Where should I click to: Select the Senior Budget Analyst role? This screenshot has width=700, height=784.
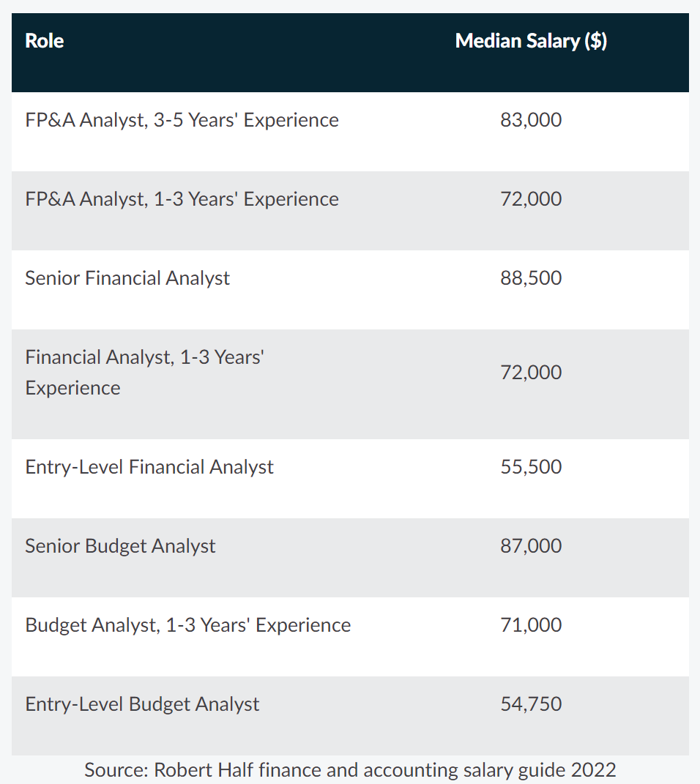click(x=121, y=546)
